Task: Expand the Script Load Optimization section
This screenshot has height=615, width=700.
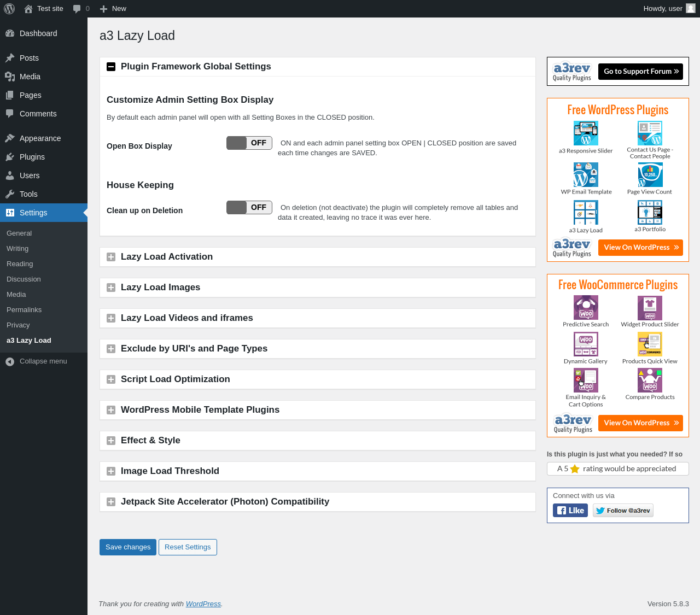Action: (318, 379)
